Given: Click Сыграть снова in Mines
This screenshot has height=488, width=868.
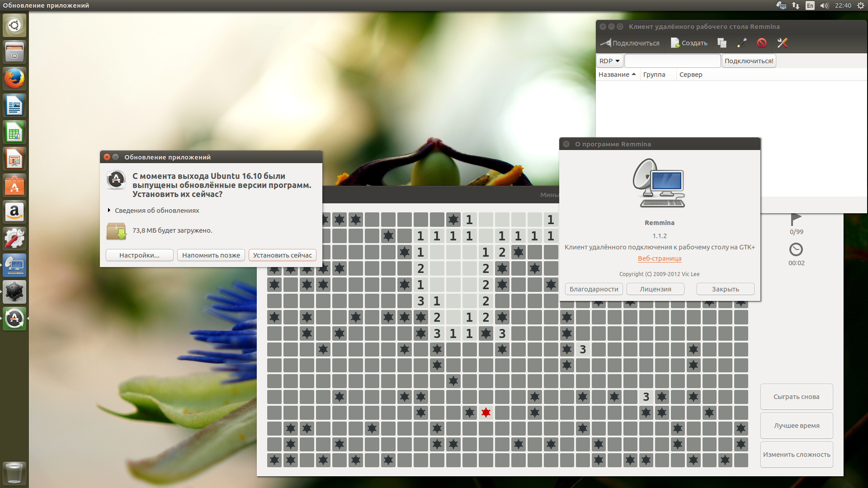Looking at the screenshot, I should [x=797, y=397].
